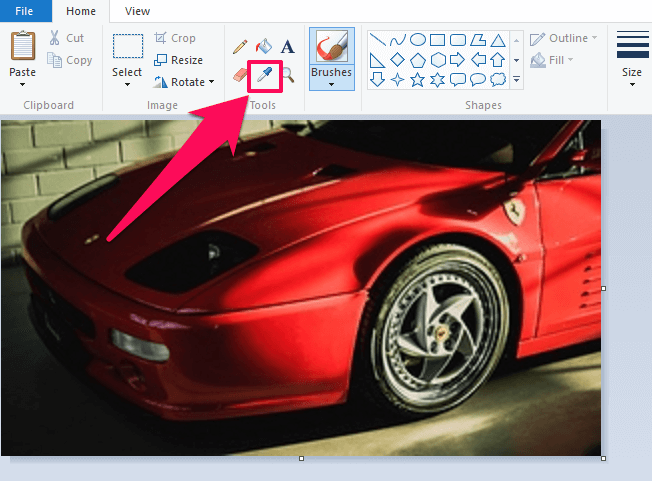Screen dimensions: 652x481
Task: Switch to the Home tab
Action: (81, 11)
